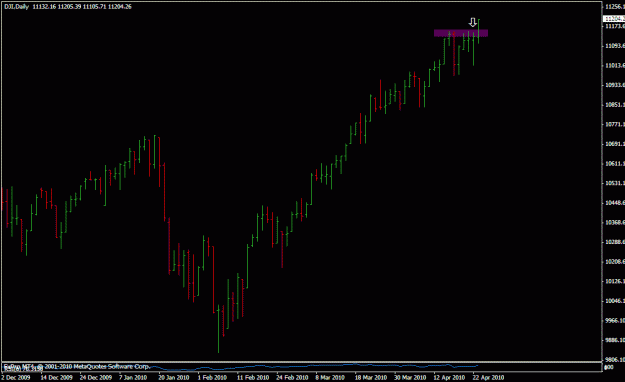Click the 9886 price axis label
The height and width of the screenshot is (382, 625).
(x=615, y=340)
